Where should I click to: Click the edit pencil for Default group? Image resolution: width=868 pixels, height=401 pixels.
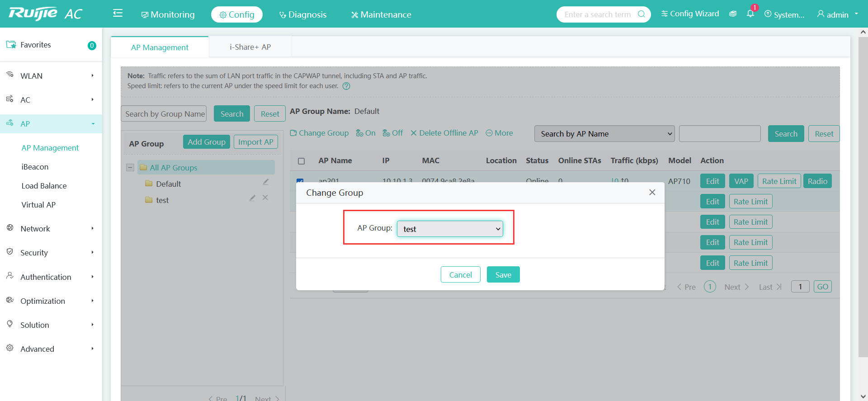pos(266,182)
